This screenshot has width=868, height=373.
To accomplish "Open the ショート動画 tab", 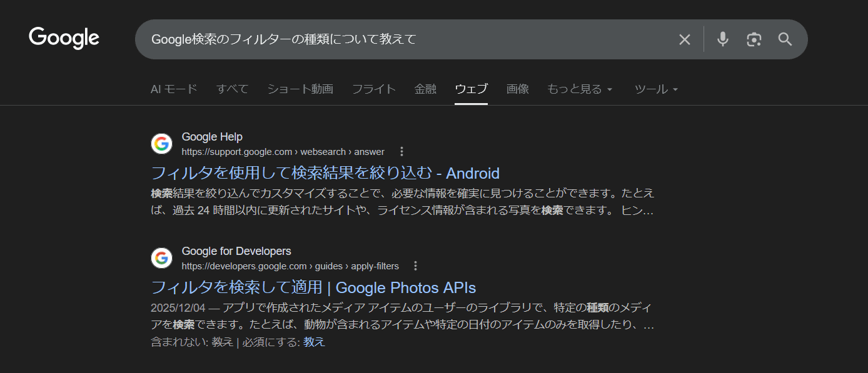I will coord(300,89).
